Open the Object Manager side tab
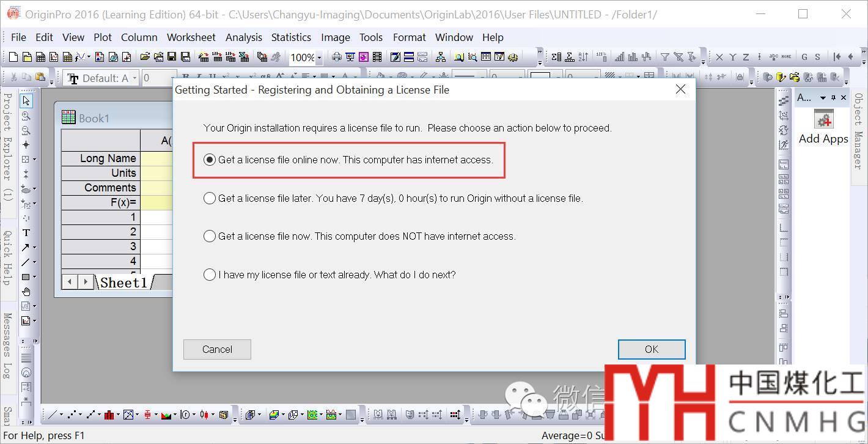Viewport: 868px width, 444px height. (x=858, y=131)
